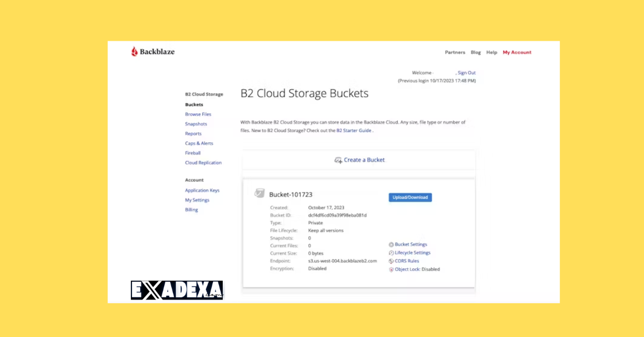The height and width of the screenshot is (337, 644).
Task: Click the CORS Rules globe icon
Action: pyautogui.click(x=391, y=261)
